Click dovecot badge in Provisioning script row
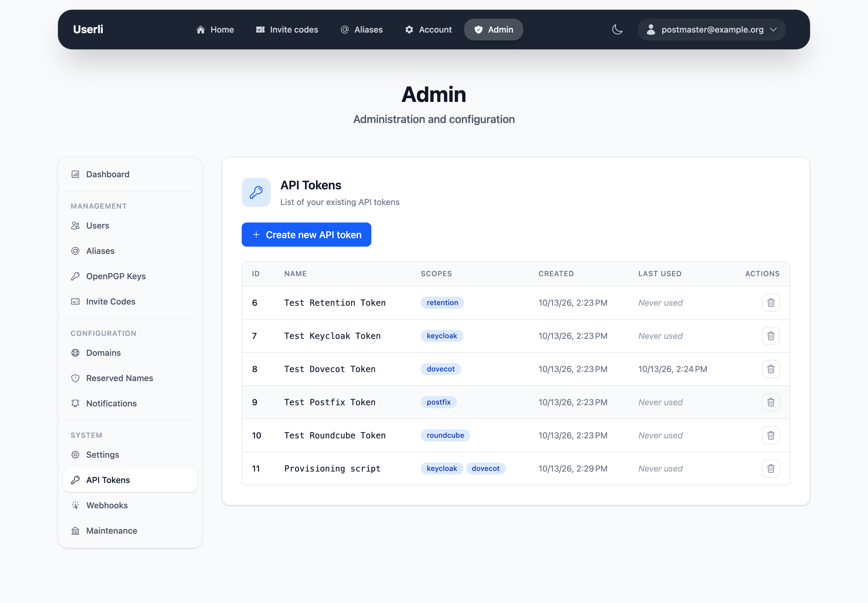Screen dimensions: 868x603 [x=485, y=469]
